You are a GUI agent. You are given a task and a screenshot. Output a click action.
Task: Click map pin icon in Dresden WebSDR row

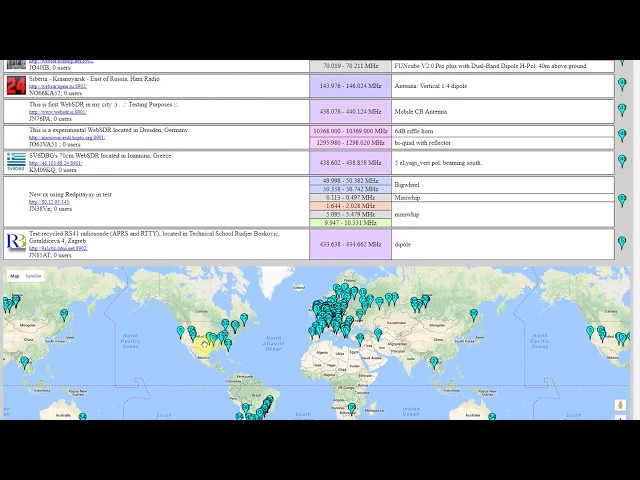coord(622,136)
